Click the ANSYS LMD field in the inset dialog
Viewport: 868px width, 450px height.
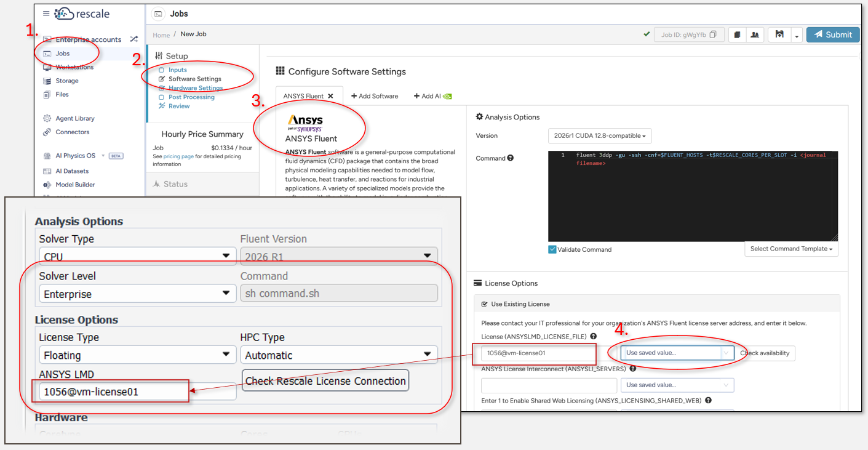[138, 392]
